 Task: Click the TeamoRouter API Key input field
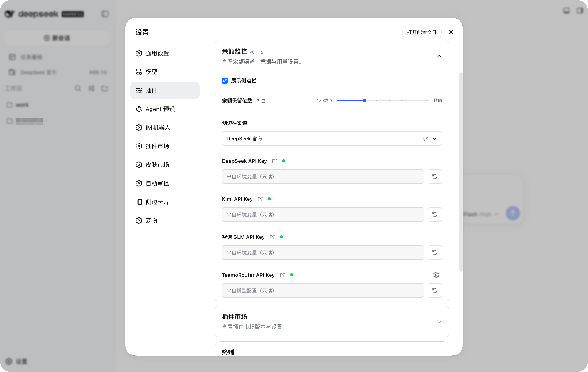pos(323,290)
